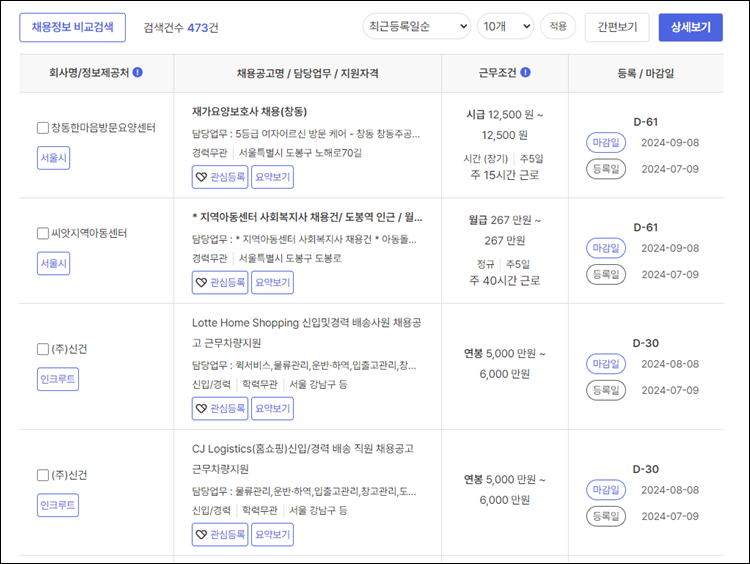
Task: Click the 창동한마음방문요양센터 company name
Action: 103,128
